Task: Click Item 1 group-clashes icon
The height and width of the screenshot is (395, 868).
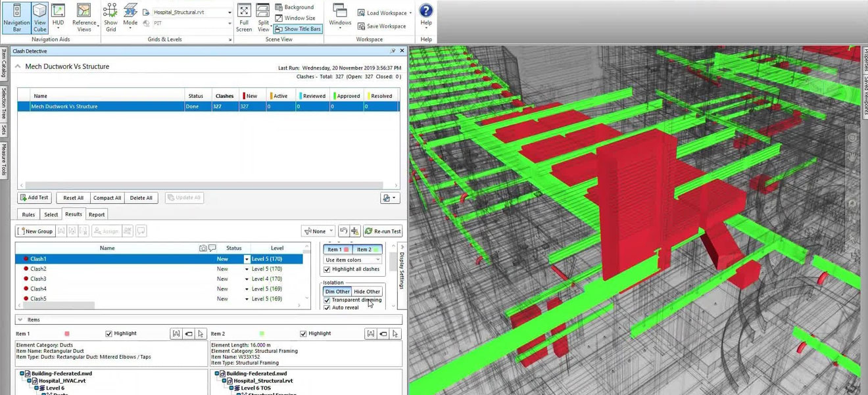Action: [176, 334]
